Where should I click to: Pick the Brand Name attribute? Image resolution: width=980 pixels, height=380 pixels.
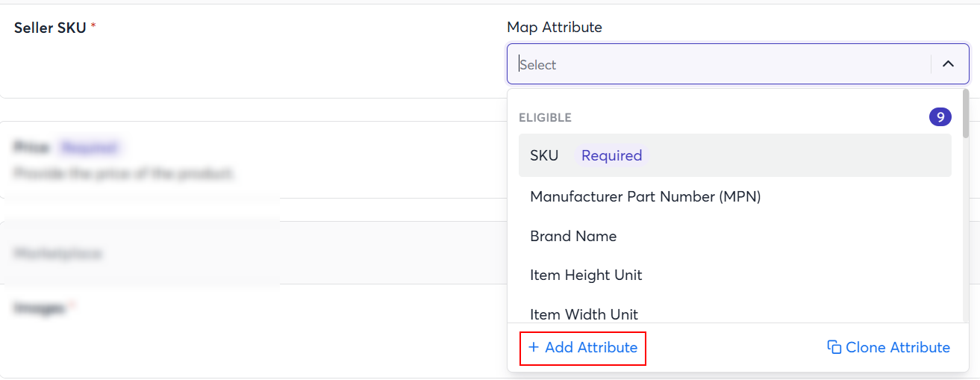point(573,236)
